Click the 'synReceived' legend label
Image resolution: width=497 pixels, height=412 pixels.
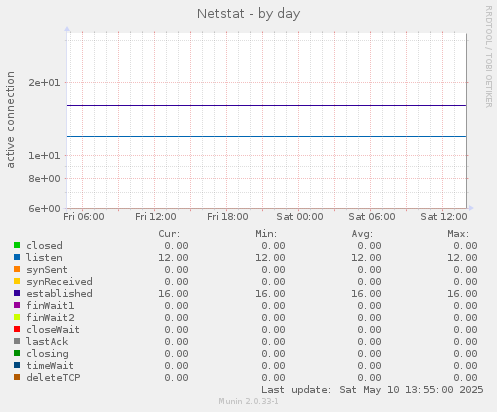point(59,282)
